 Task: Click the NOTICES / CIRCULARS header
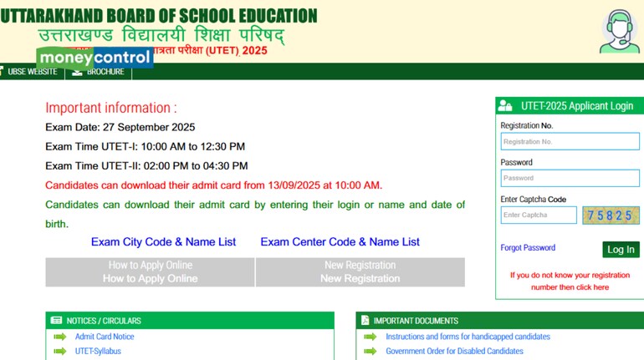(190, 321)
